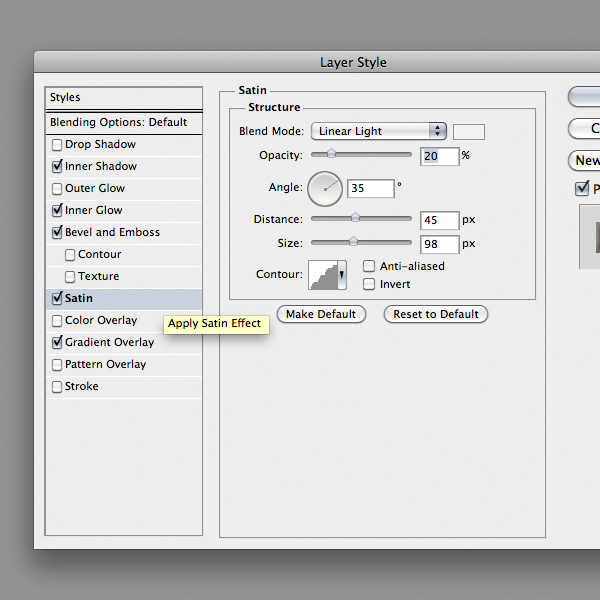The image size is (600, 600).
Task: Click the Angle value field
Action: (x=371, y=189)
